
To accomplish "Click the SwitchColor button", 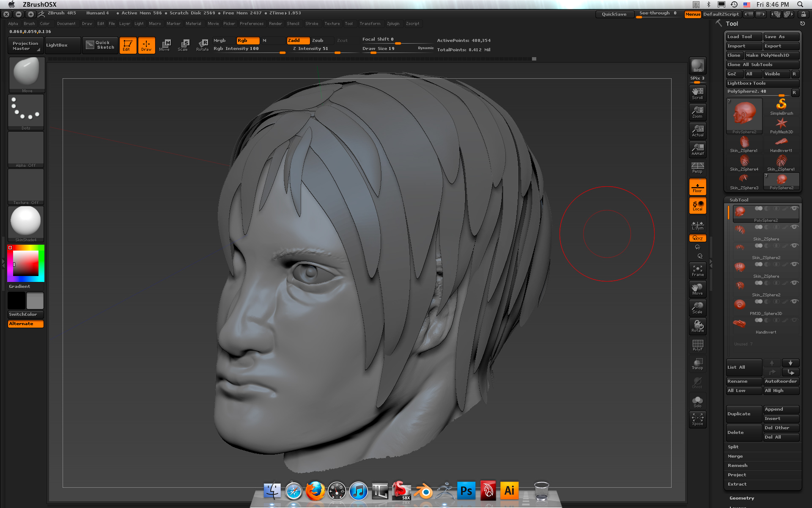I will pyautogui.click(x=26, y=314).
